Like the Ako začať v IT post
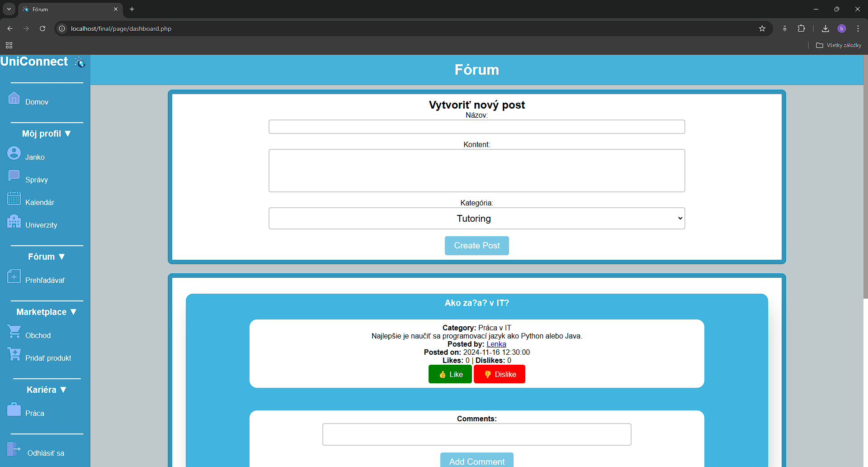868x467 pixels. [450, 374]
